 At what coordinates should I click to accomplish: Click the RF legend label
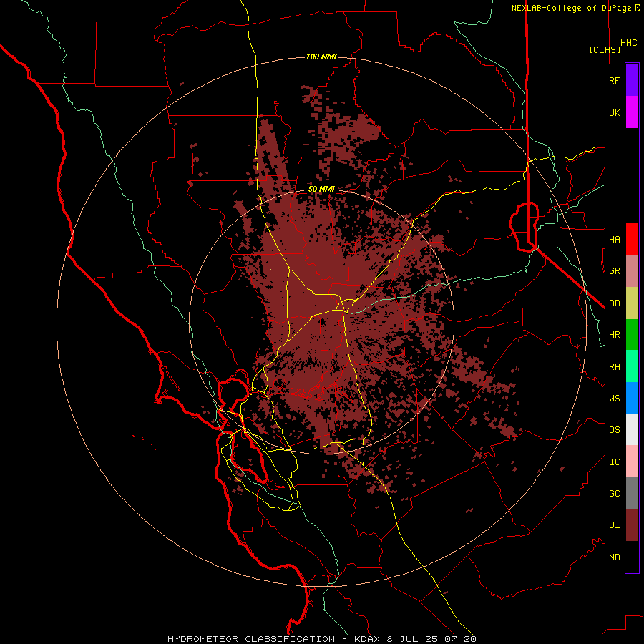click(614, 80)
